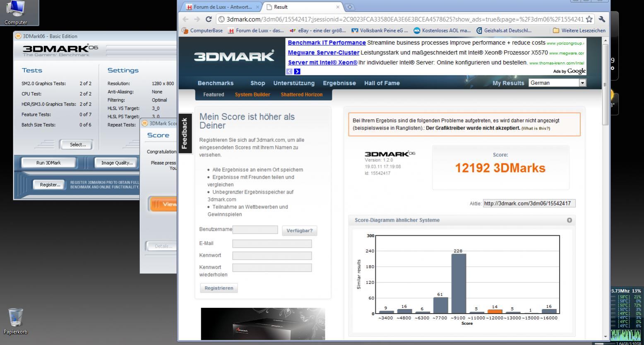Viewport: 644px width, 345px height.
Task: Click Run 3DMark in 3DMark06 window
Action: [x=48, y=163]
